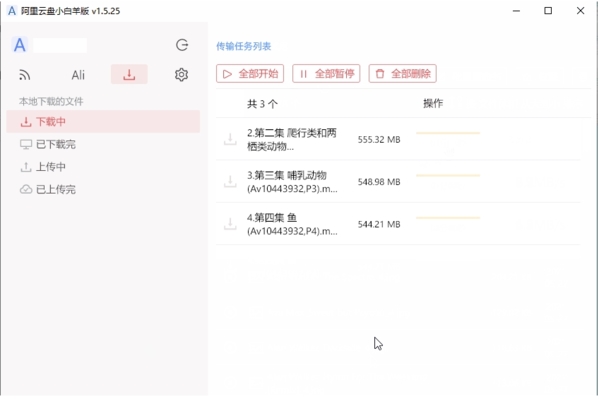Viewport: 599px width, 399px height.
Task: Click the blank username field beside logo
Action: 60,45
